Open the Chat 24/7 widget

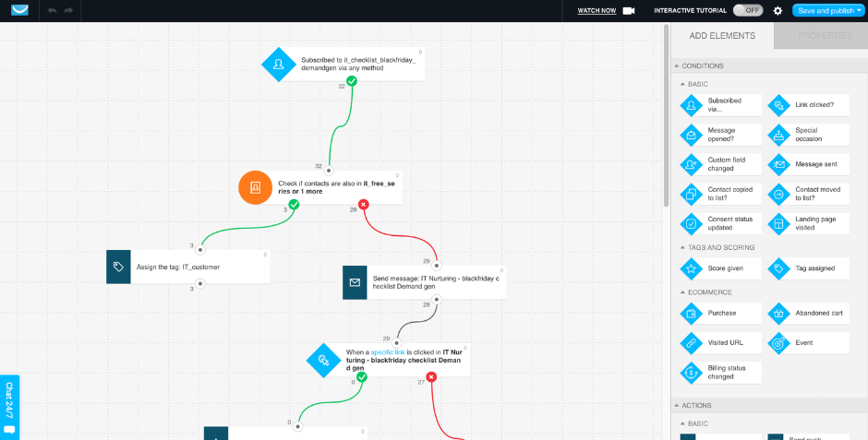(9, 408)
